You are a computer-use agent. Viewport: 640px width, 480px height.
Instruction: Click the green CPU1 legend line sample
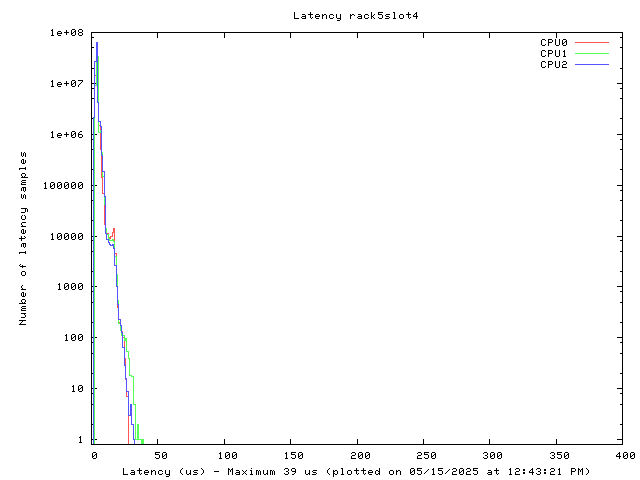(592, 53)
